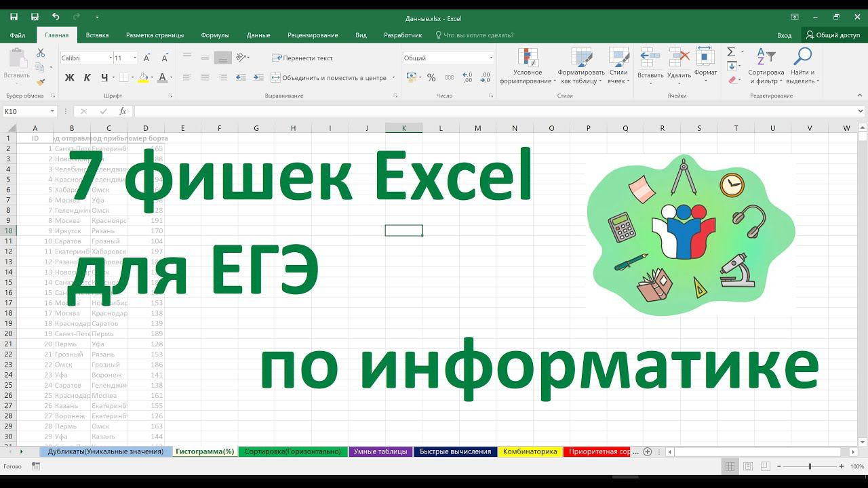868x488 pixels.
Task: Toggle underline formatting (Ч)
Action: click(x=104, y=78)
